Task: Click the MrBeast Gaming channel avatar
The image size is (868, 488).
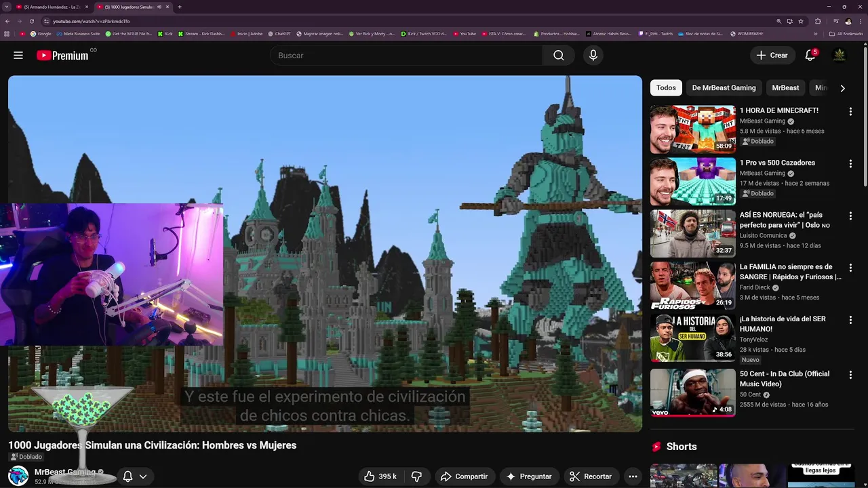Action: [x=18, y=476]
